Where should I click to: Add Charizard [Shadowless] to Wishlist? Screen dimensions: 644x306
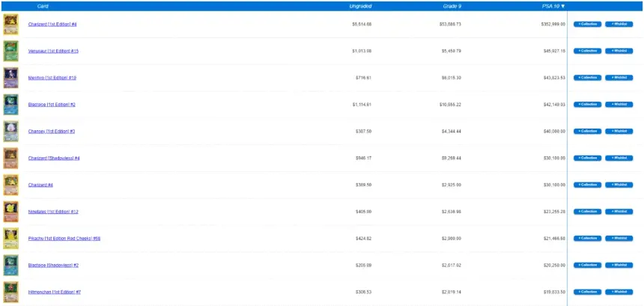pos(619,158)
